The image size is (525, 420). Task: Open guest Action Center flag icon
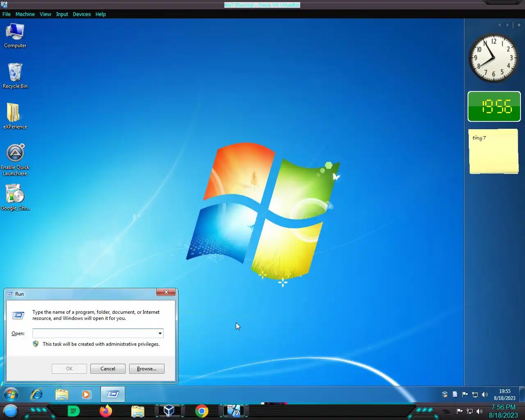pos(465,395)
